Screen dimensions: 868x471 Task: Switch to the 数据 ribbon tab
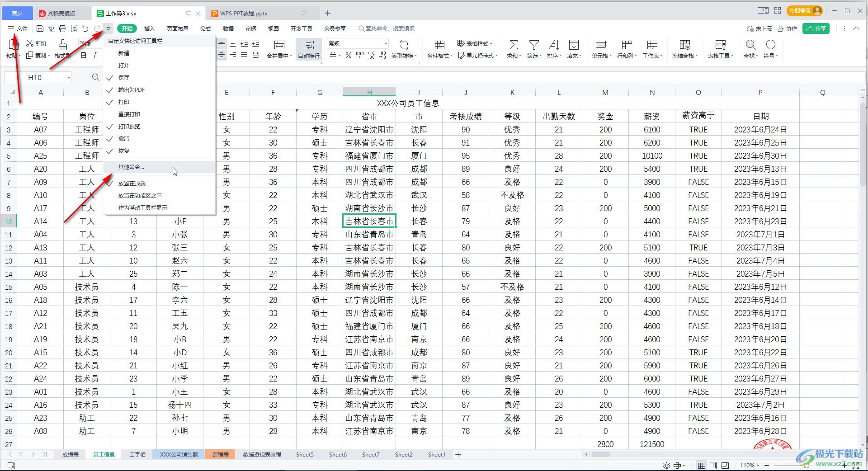pyautogui.click(x=228, y=28)
